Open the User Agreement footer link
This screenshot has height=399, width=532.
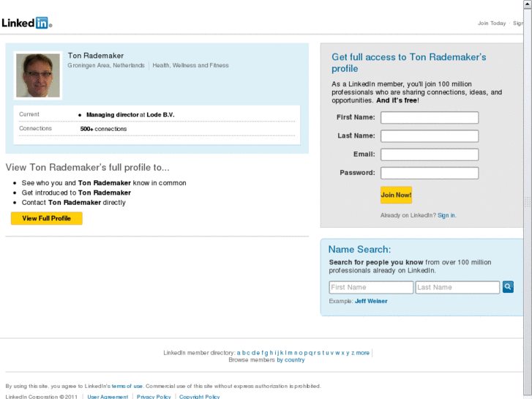pos(108,397)
